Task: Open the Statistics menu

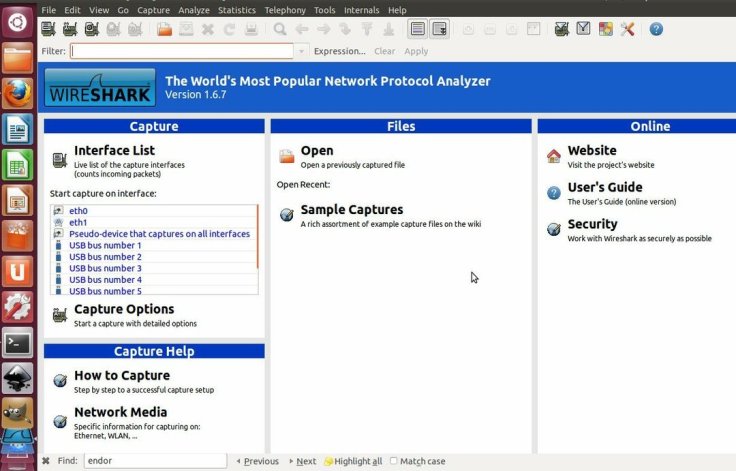Action: [x=237, y=10]
